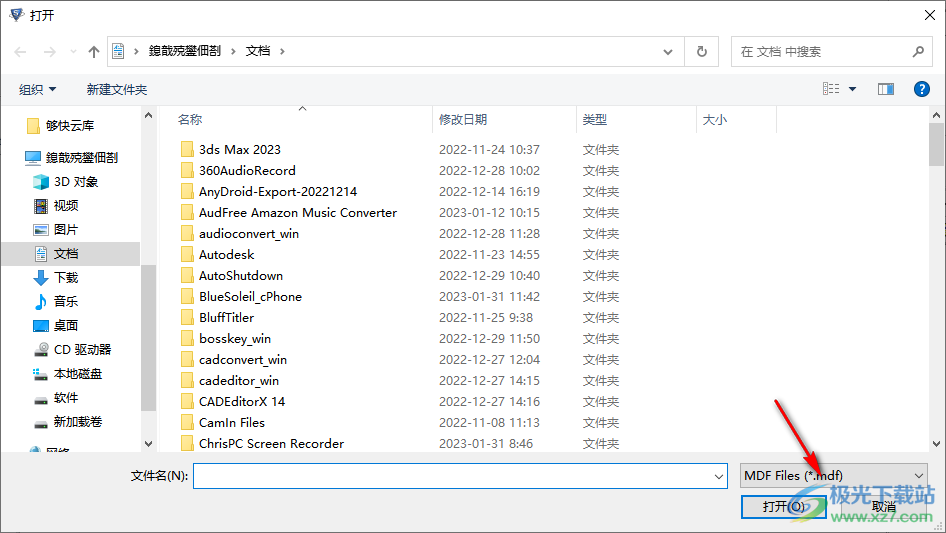
Task: Create folder with 新建文件夹
Action: [117, 89]
